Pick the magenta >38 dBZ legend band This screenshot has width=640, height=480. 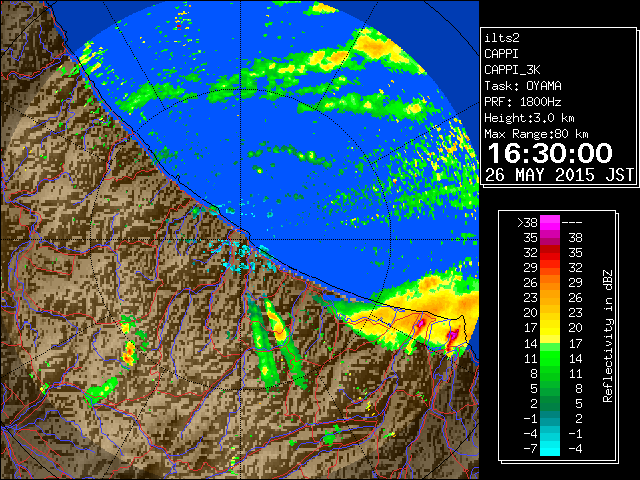click(550, 223)
